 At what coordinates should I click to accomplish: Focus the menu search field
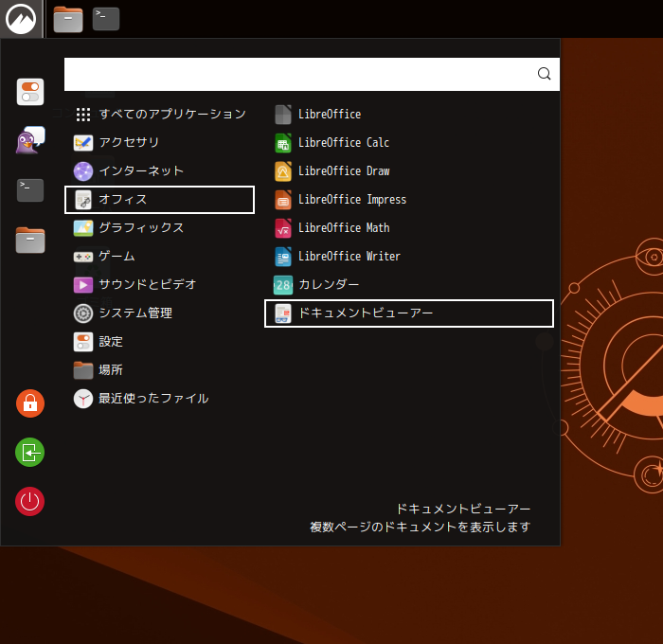click(312, 75)
